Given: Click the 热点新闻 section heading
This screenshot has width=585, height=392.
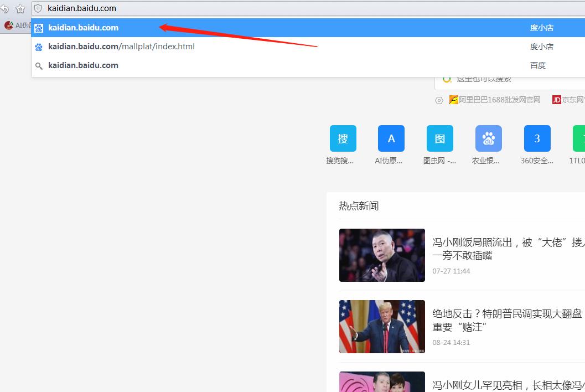Looking at the screenshot, I should [x=359, y=206].
